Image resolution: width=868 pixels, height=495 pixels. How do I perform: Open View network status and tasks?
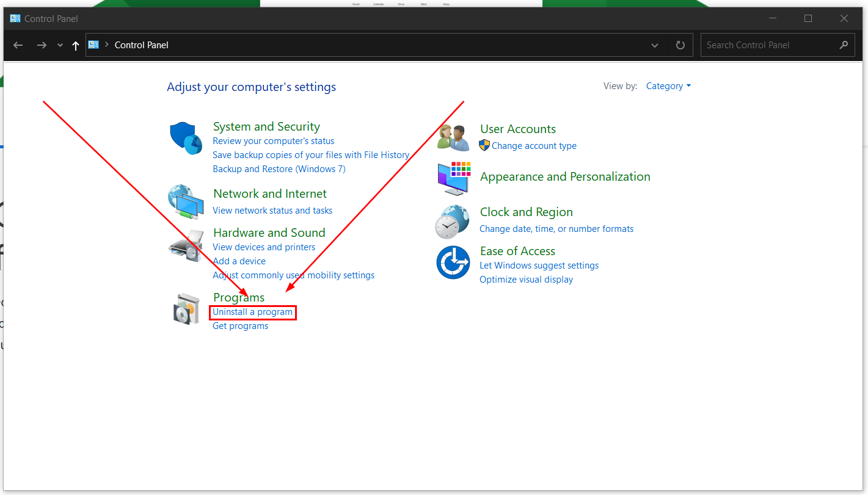(272, 211)
